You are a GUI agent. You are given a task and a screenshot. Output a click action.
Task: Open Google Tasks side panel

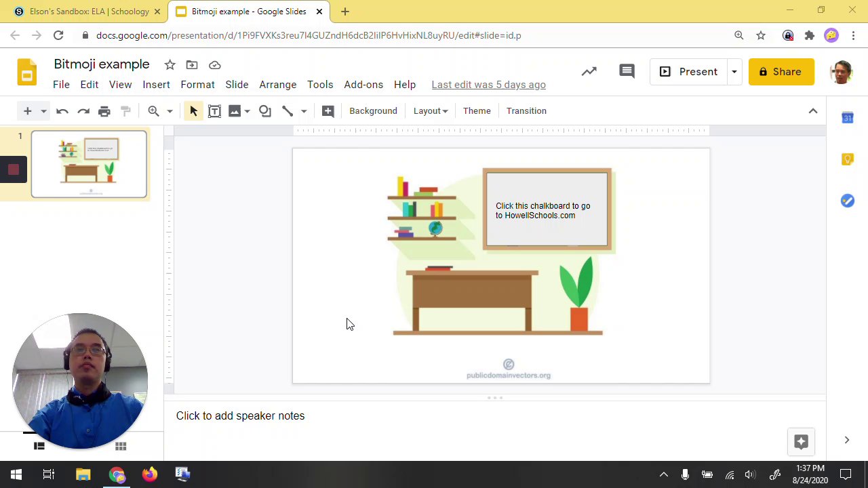click(x=848, y=201)
